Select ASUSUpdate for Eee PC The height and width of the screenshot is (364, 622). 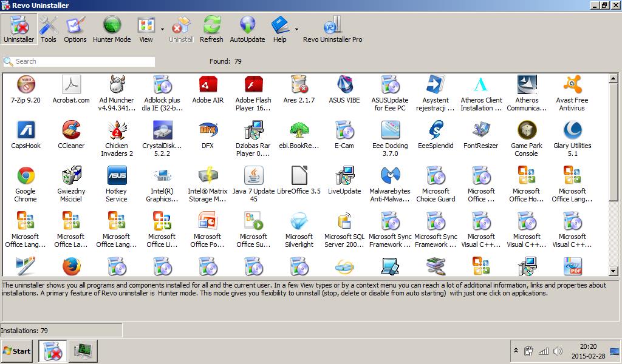(390, 94)
